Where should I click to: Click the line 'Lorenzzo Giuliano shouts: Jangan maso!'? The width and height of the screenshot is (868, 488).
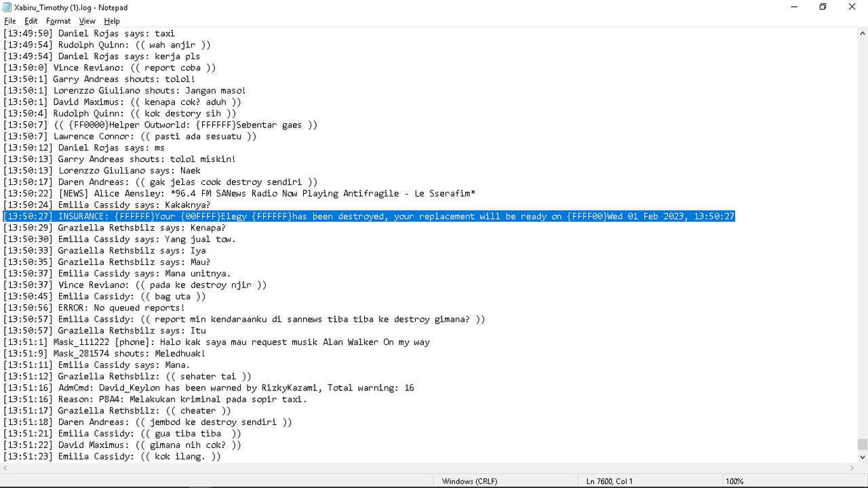point(125,91)
